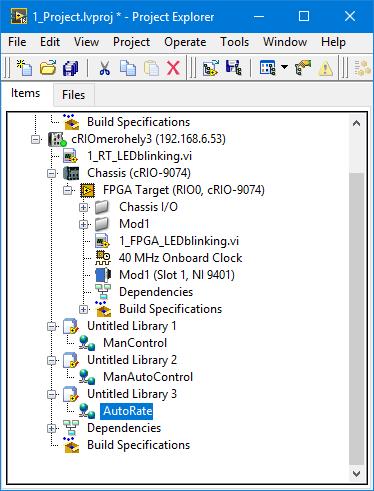Open the Edit menu
Screen dimensions: 374x491
[50, 42]
